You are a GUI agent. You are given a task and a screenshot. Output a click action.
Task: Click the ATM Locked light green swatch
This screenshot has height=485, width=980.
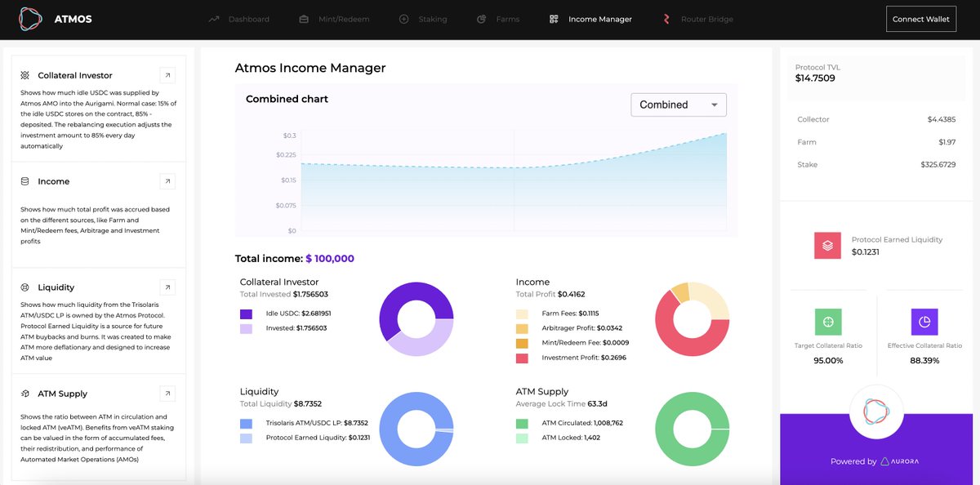[x=523, y=438]
